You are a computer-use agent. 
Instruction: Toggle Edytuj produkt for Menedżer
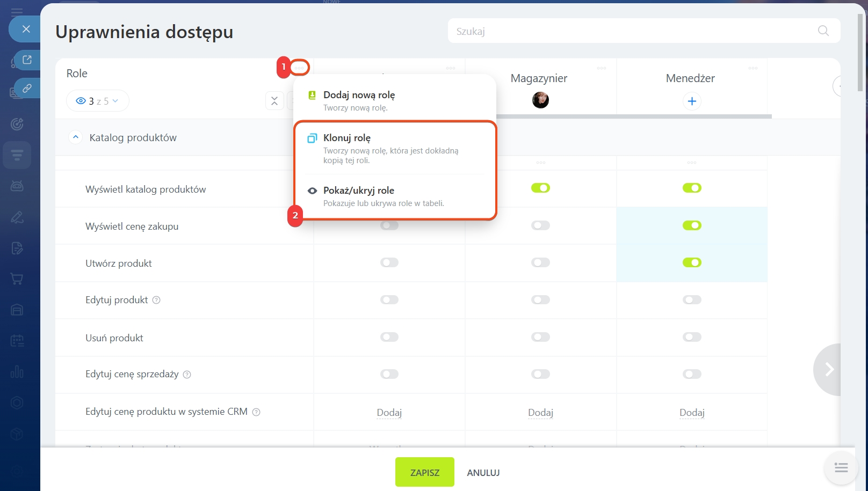(x=692, y=299)
